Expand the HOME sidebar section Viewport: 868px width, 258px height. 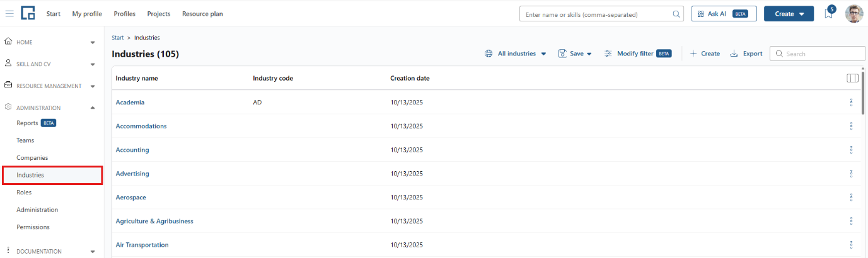click(93, 43)
